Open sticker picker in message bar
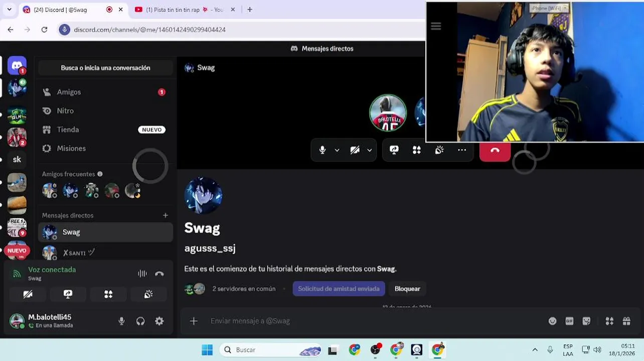 coord(586,321)
